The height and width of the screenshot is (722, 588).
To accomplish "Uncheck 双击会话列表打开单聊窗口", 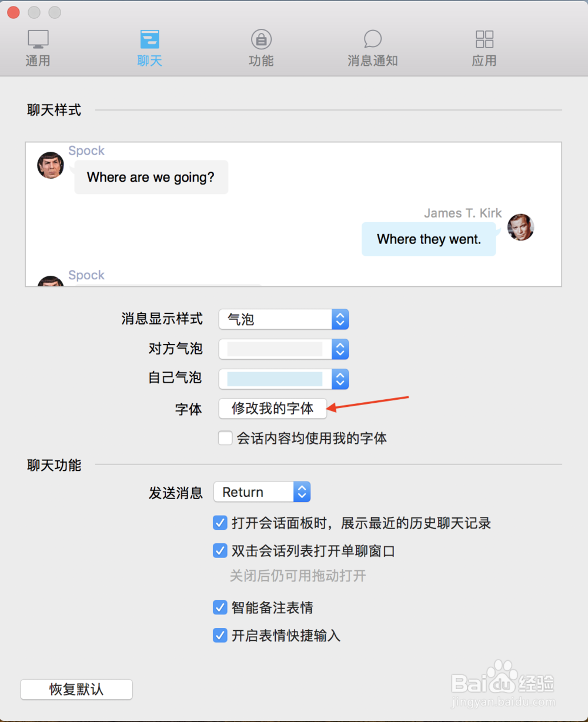I will click(x=220, y=551).
